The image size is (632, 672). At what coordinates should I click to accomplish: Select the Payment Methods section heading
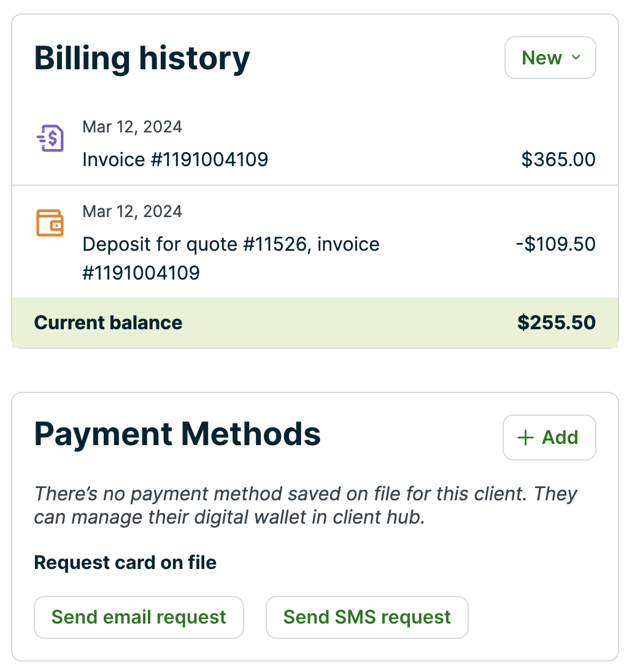click(x=177, y=434)
